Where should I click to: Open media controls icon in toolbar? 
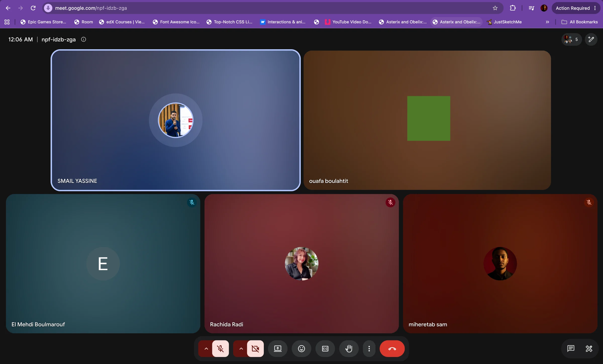coord(531,8)
